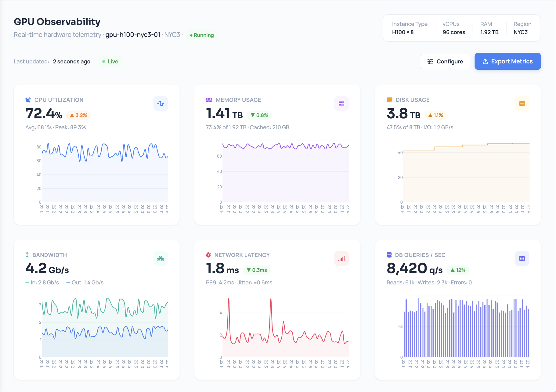This screenshot has height=392, width=556.
Task: Click the stopwatch icon beside Network Latency
Action: tap(208, 255)
